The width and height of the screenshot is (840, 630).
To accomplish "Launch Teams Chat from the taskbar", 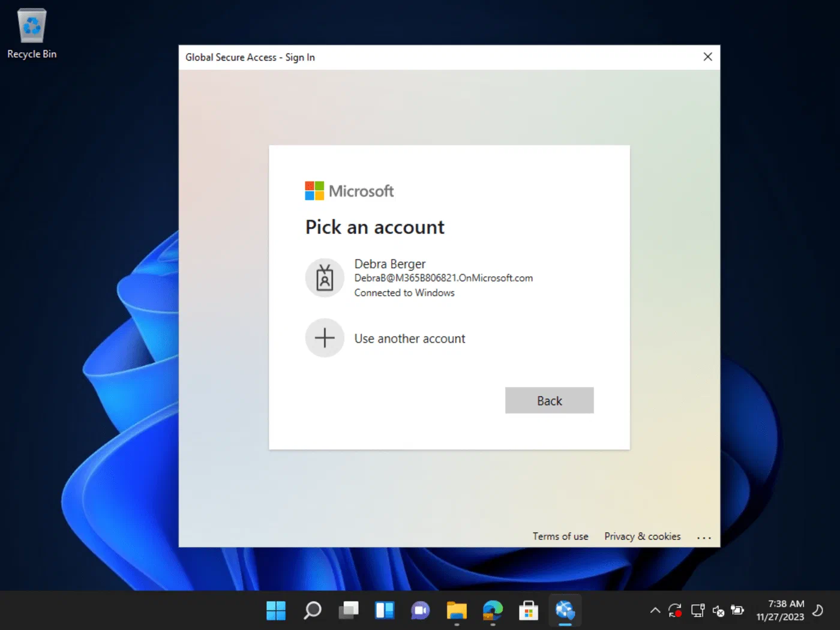I will coord(420,611).
